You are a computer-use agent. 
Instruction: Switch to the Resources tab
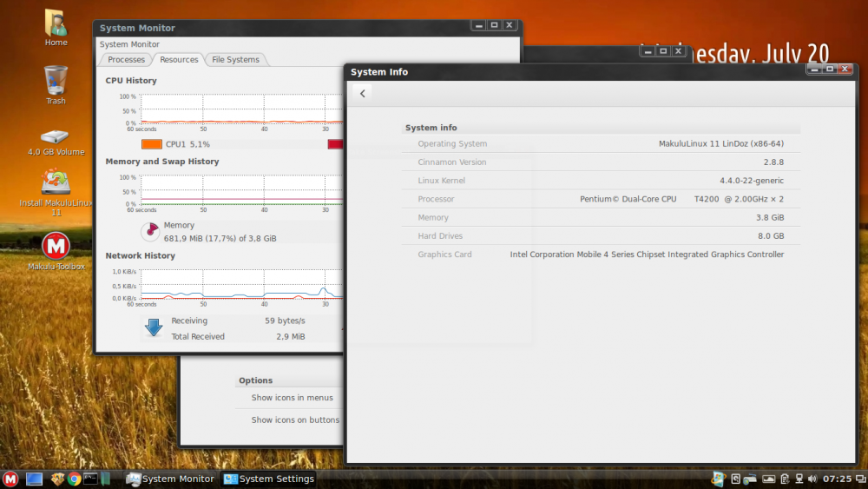coord(179,59)
